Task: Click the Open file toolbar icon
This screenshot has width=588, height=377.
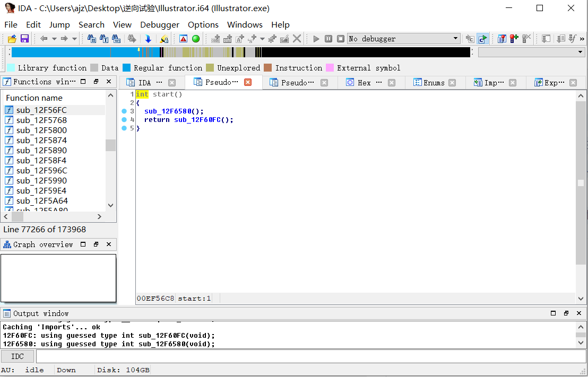Action: pos(12,39)
